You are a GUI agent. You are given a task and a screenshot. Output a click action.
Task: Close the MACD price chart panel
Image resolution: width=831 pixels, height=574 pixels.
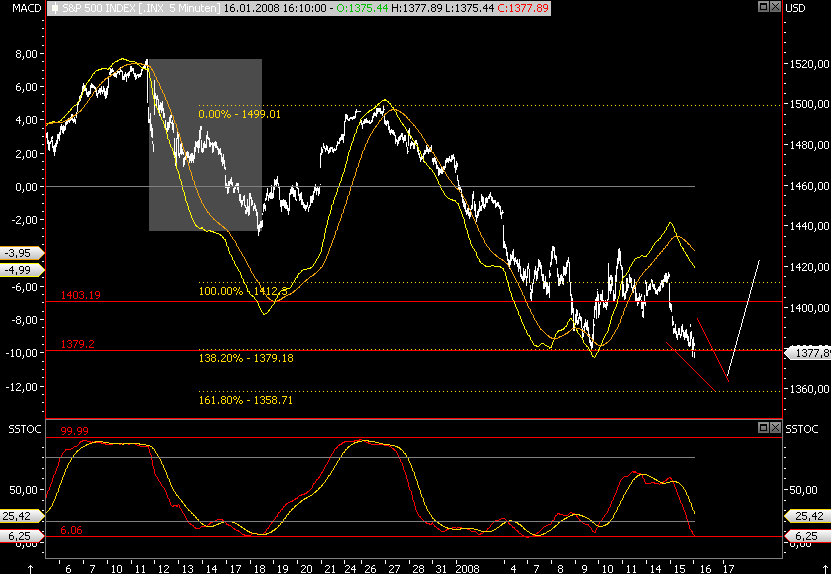[775, 7]
